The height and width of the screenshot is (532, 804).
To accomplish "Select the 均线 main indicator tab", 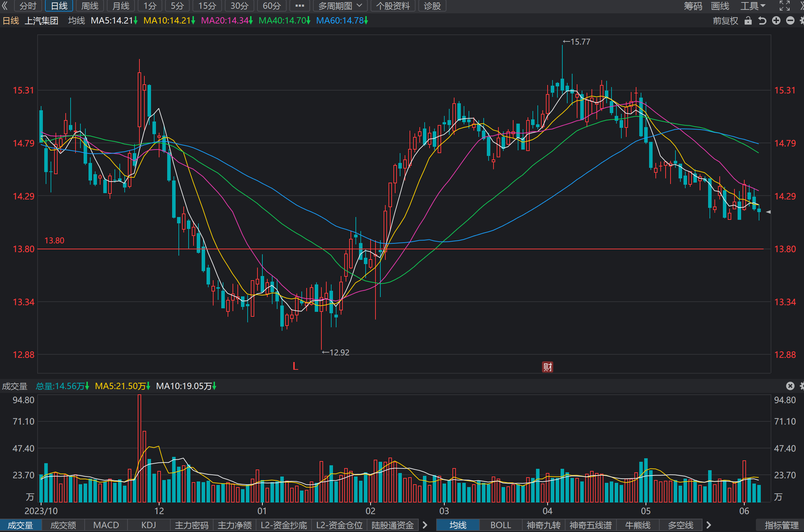I will click(x=458, y=525).
